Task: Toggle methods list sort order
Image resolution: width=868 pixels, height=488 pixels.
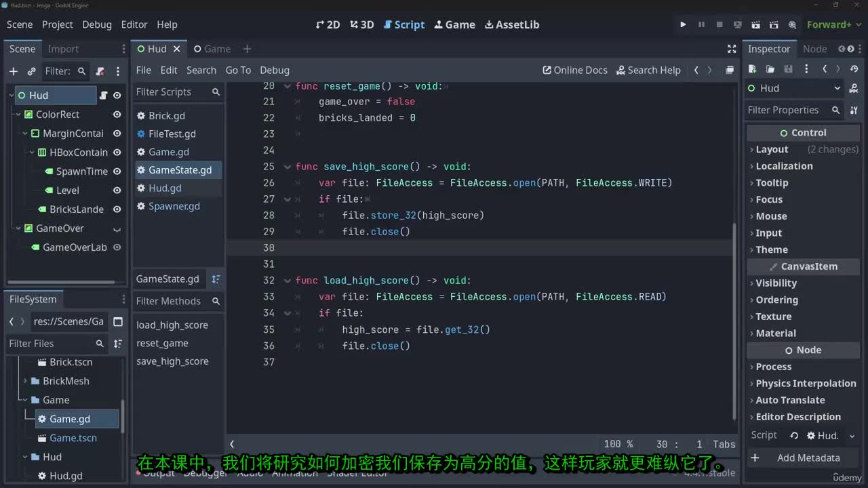Action: pyautogui.click(x=216, y=279)
